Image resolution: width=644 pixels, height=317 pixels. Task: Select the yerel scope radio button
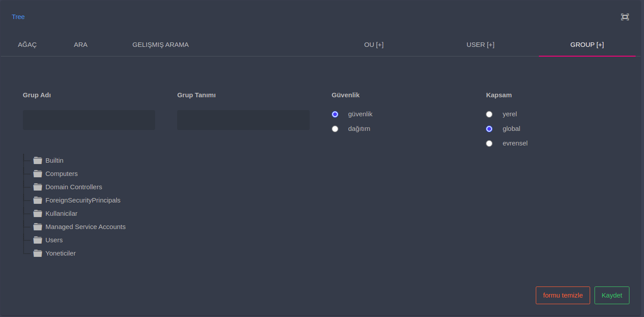[x=489, y=114]
